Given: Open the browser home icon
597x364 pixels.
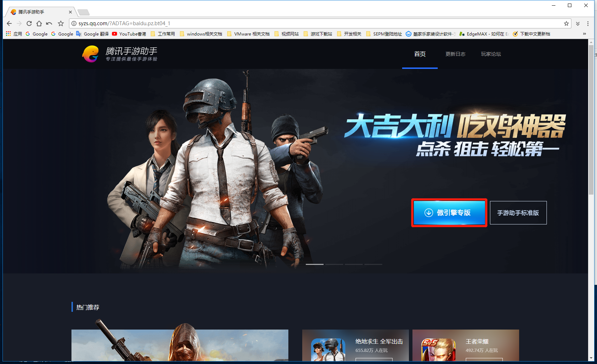Looking at the screenshot, I should 39,23.
